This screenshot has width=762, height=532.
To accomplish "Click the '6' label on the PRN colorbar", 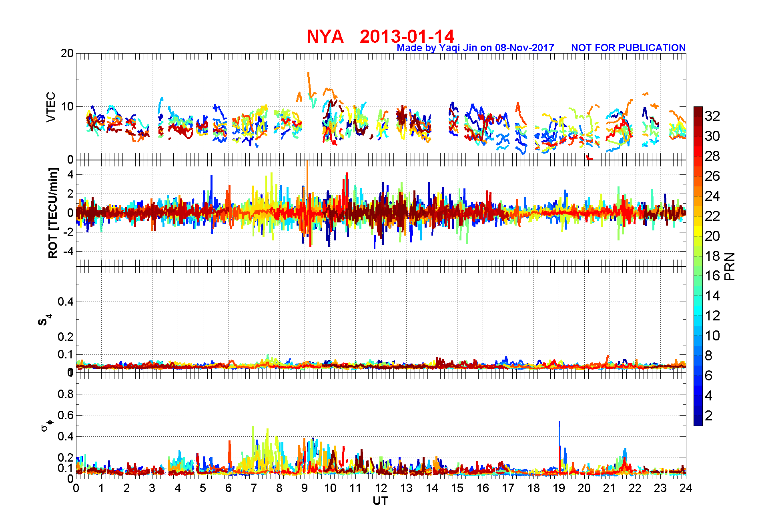I will [709, 376].
